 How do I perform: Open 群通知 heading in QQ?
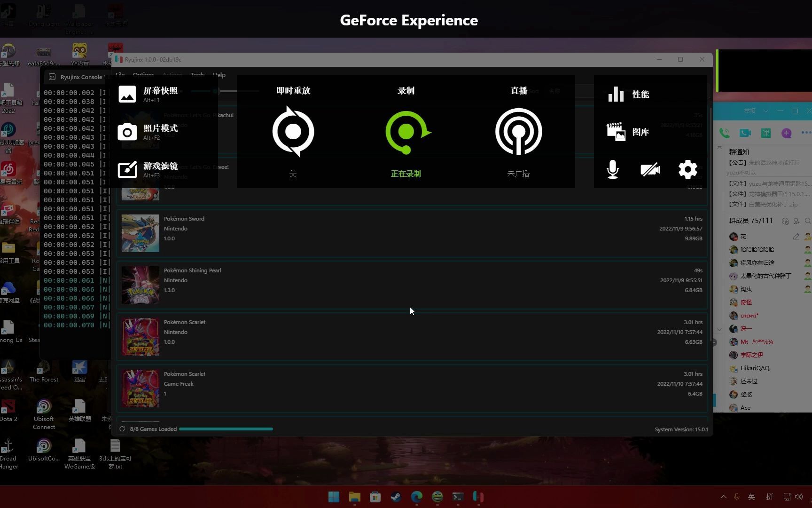(739, 152)
